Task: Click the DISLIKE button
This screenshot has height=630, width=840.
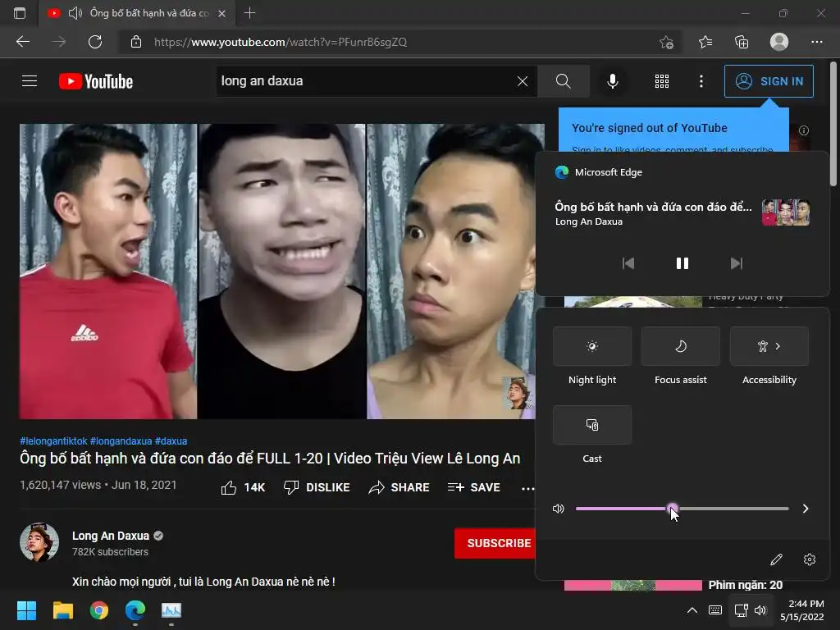Action: pos(317,487)
